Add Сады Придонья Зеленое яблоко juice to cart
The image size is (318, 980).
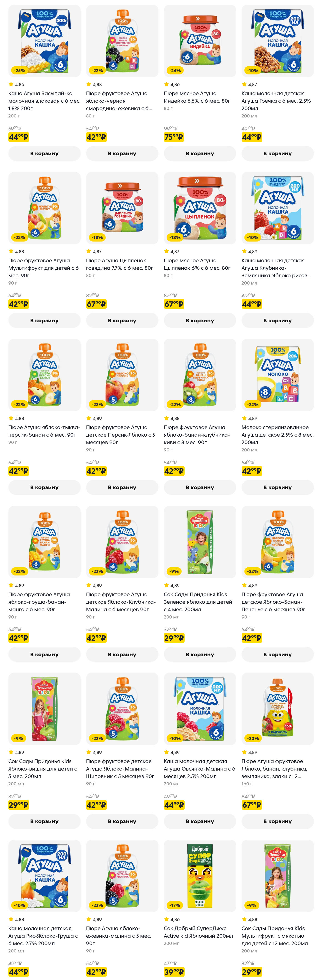[x=200, y=654]
